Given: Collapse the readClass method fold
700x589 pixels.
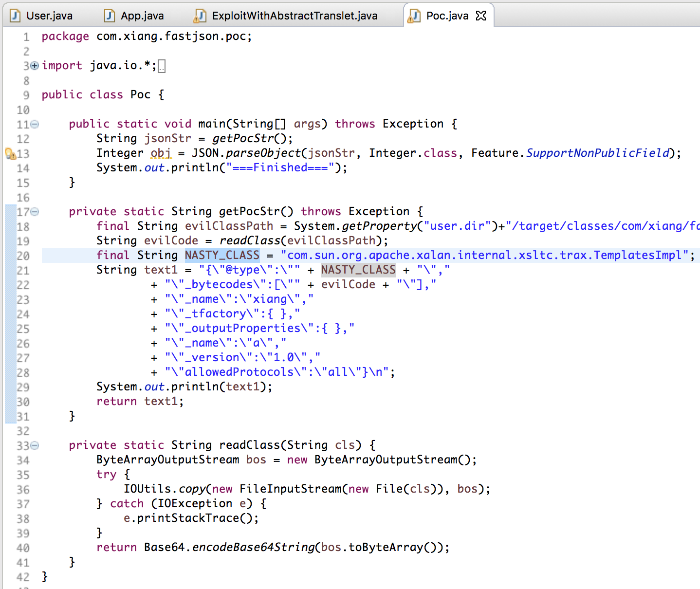Looking at the screenshot, I should [35, 445].
